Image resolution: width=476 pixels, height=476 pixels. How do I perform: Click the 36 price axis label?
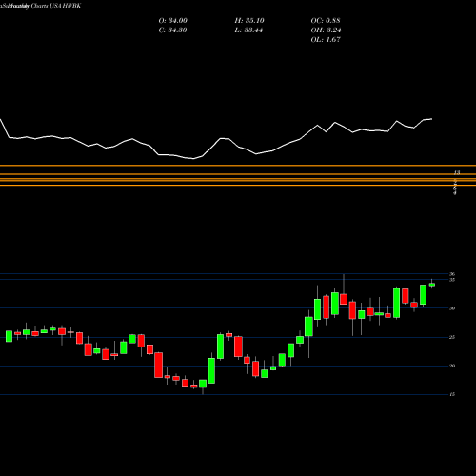(452, 274)
